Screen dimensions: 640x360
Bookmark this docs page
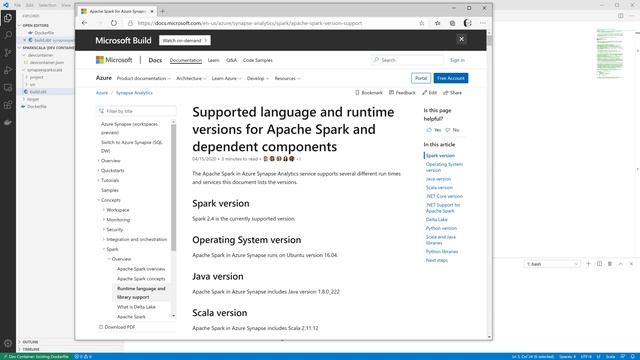click(x=369, y=93)
